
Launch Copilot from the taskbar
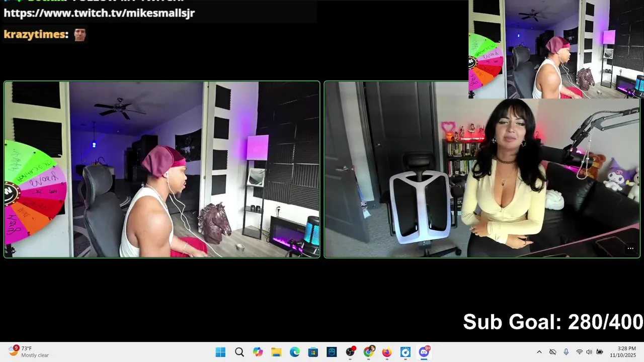coord(258,352)
